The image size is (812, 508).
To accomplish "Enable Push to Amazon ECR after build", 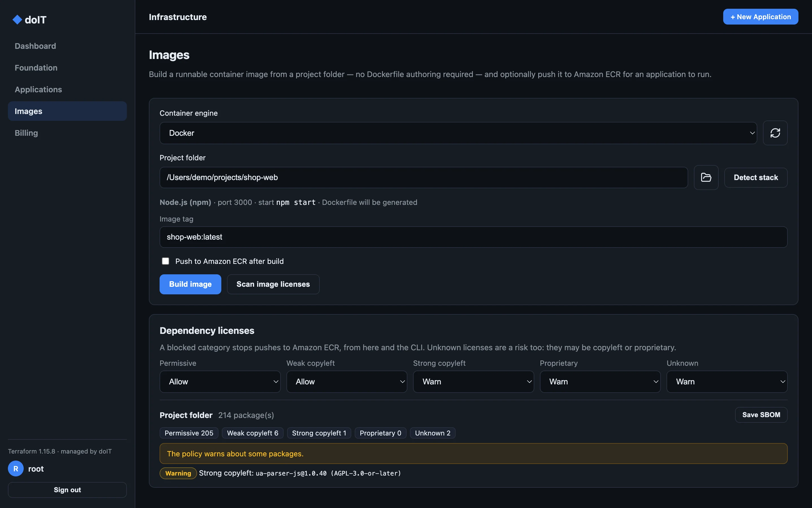I will coord(166,261).
